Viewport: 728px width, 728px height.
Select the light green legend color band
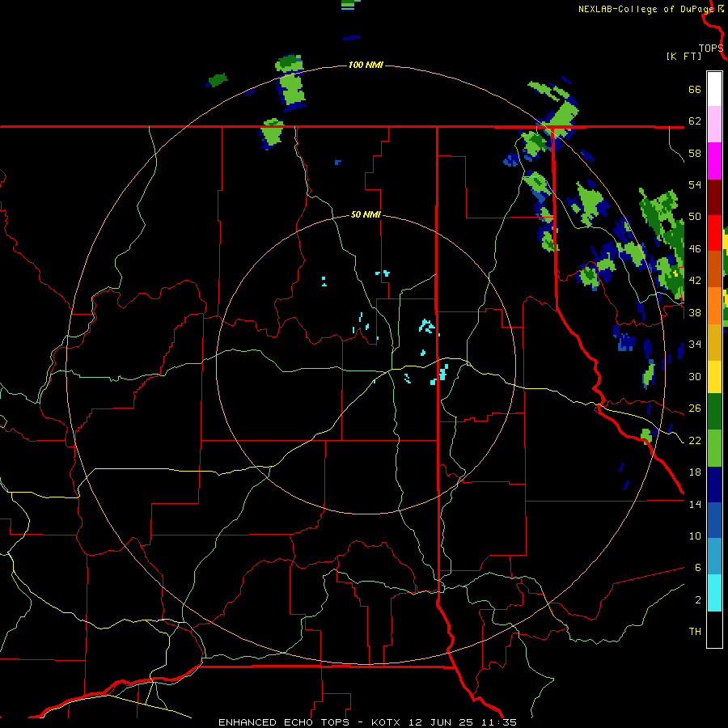click(x=714, y=448)
